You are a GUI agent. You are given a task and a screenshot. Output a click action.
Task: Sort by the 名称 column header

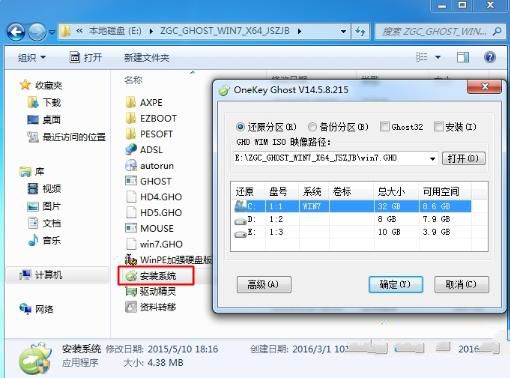[x=133, y=80]
